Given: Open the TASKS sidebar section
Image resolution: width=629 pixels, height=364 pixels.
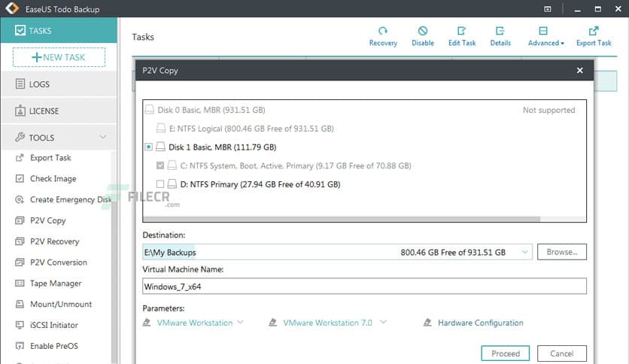Looking at the screenshot, I should pyautogui.click(x=59, y=31).
